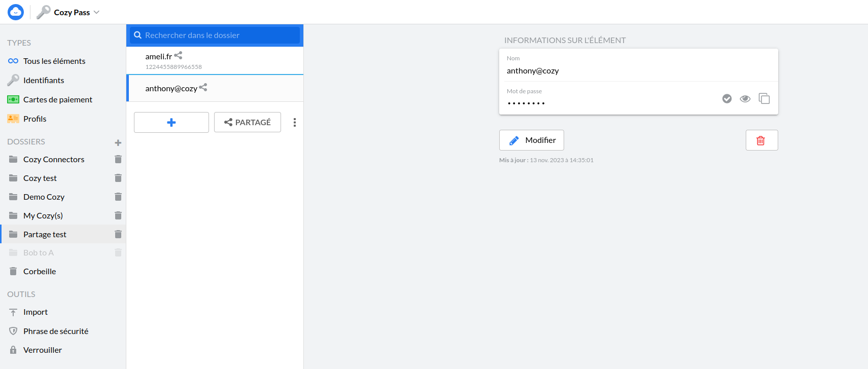Image resolution: width=868 pixels, height=369 pixels.
Task: Click the infinity icon for all items
Action: (x=13, y=61)
